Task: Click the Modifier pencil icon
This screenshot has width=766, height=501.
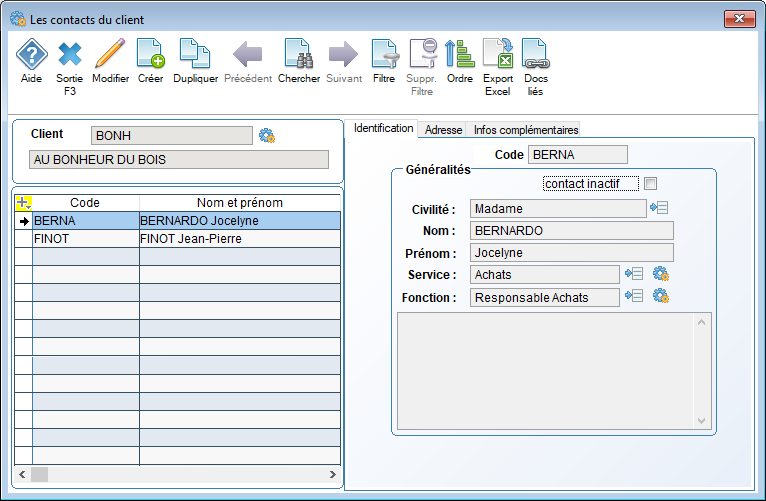Action: (x=110, y=53)
